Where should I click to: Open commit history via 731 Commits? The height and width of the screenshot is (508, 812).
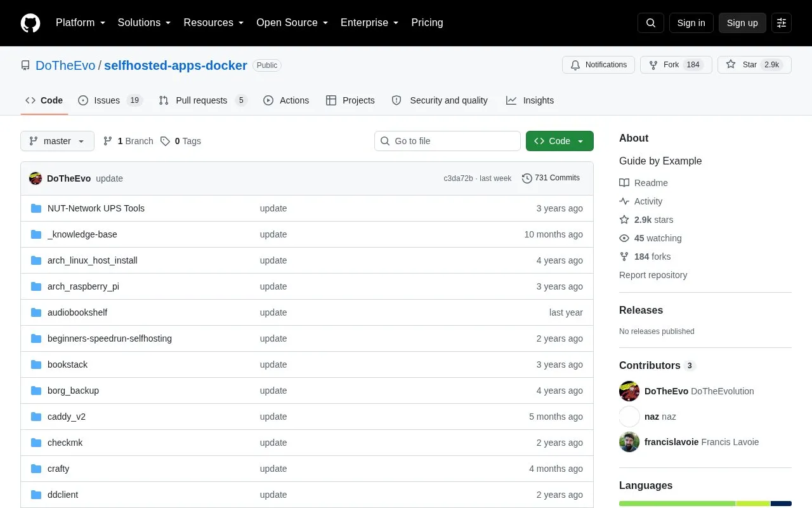pyautogui.click(x=551, y=178)
